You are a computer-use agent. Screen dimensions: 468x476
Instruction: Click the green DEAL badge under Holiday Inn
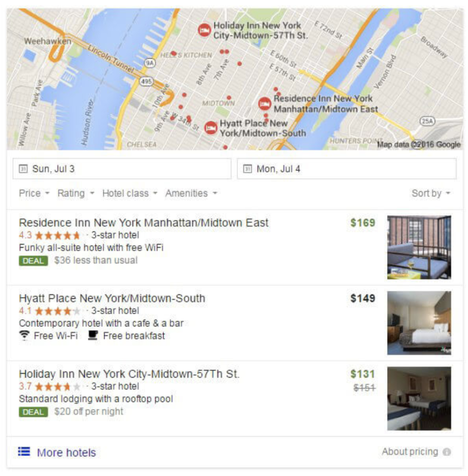[x=33, y=412]
